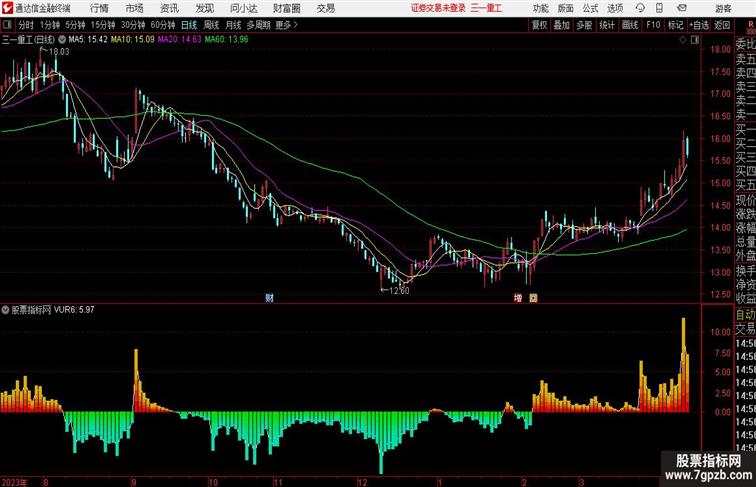Open F10 company information
Viewport: 756px width, 487px height.
653,25
